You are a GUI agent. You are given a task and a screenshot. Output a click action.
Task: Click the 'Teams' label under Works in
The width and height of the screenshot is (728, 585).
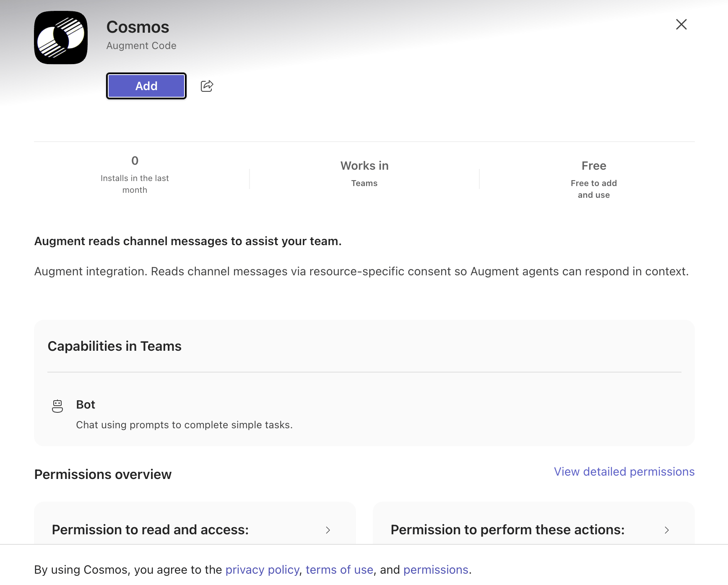pyautogui.click(x=364, y=183)
